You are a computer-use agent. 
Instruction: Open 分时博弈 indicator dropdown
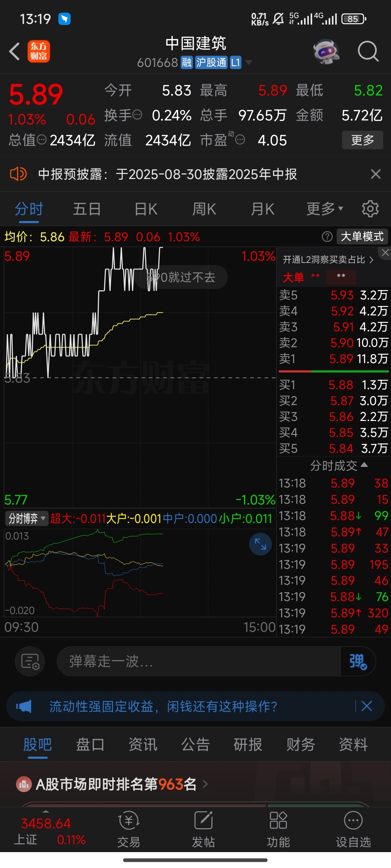click(x=26, y=519)
